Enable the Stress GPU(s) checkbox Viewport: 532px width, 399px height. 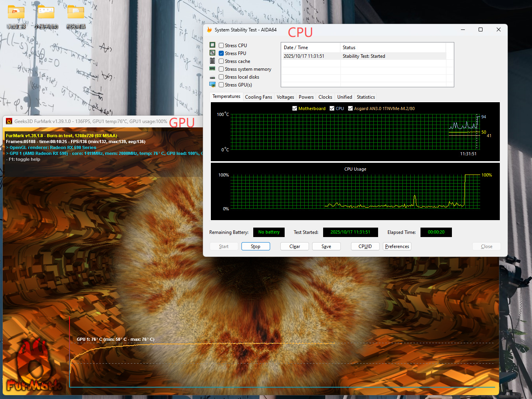pos(221,85)
